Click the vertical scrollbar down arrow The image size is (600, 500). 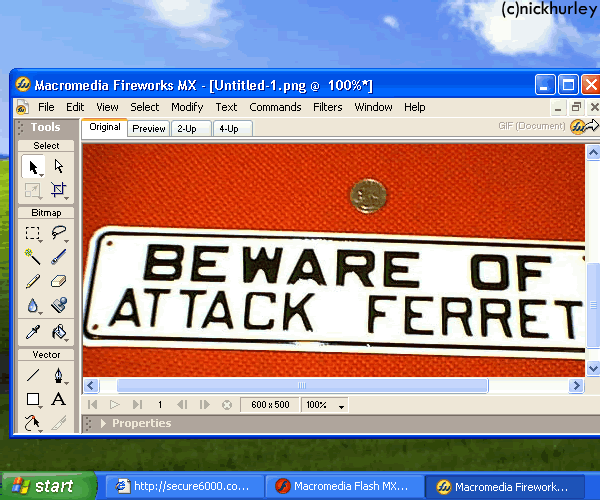pyautogui.click(x=593, y=368)
